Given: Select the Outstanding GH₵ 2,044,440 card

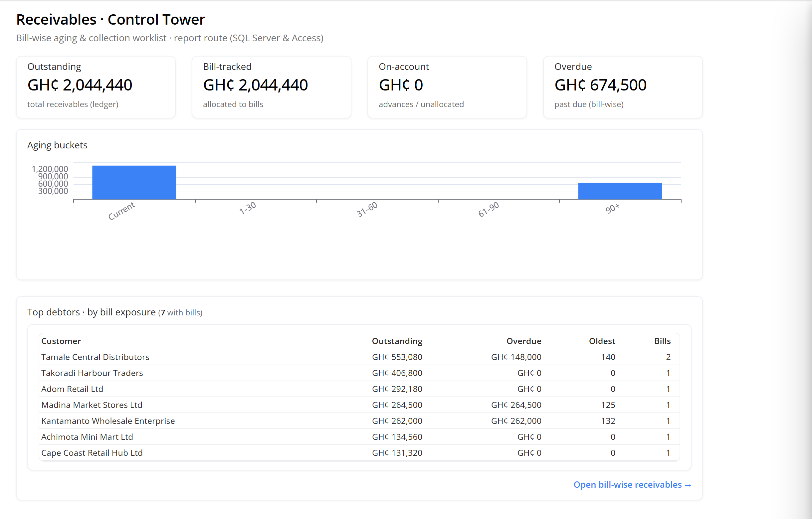Looking at the screenshot, I should point(96,87).
